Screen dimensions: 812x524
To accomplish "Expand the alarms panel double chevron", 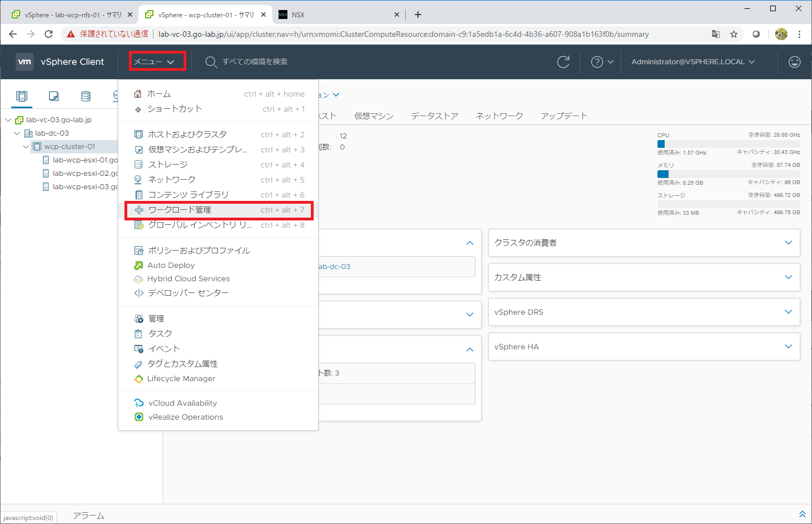I will click(x=802, y=515).
